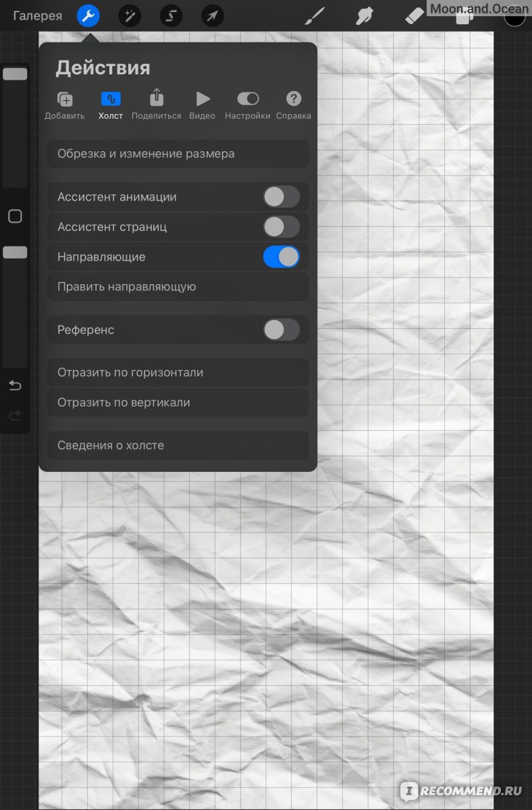Activate the Transform arrow tool
Image resolution: width=532 pixels, height=810 pixels.
[x=213, y=16]
